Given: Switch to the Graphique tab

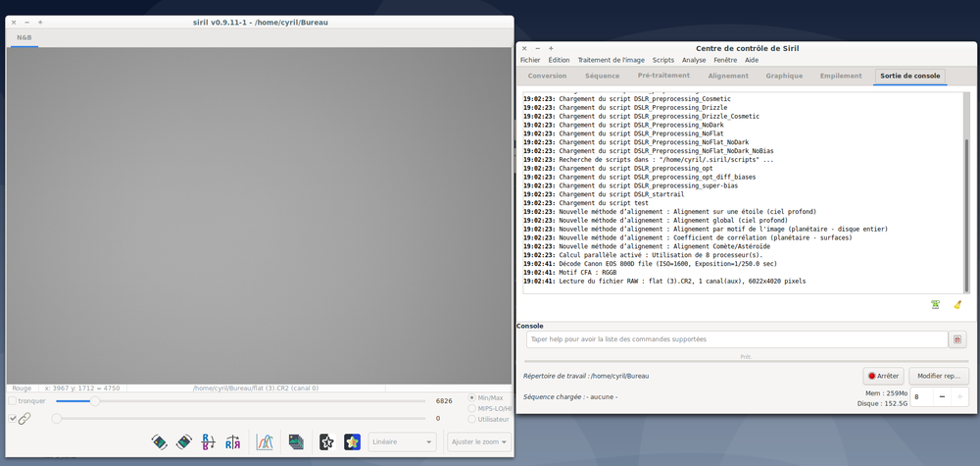Looking at the screenshot, I should click(x=784, y=76).
